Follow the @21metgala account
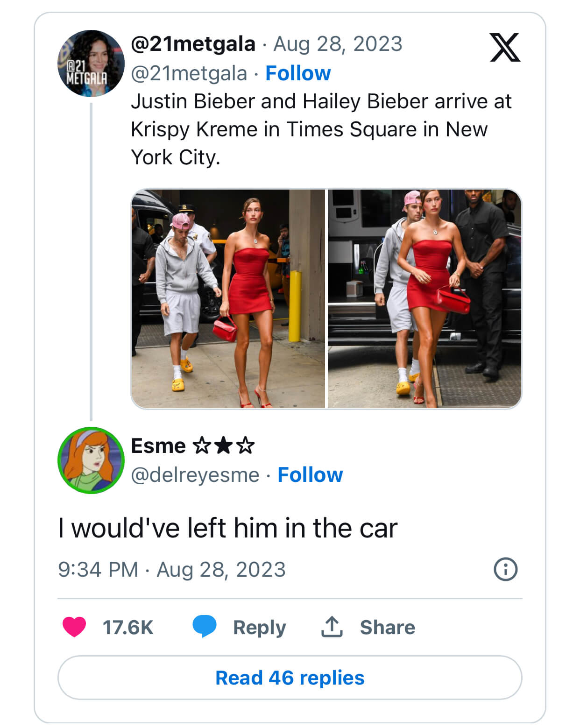Viewport: 580px width, 728px height. pos(298,73)
